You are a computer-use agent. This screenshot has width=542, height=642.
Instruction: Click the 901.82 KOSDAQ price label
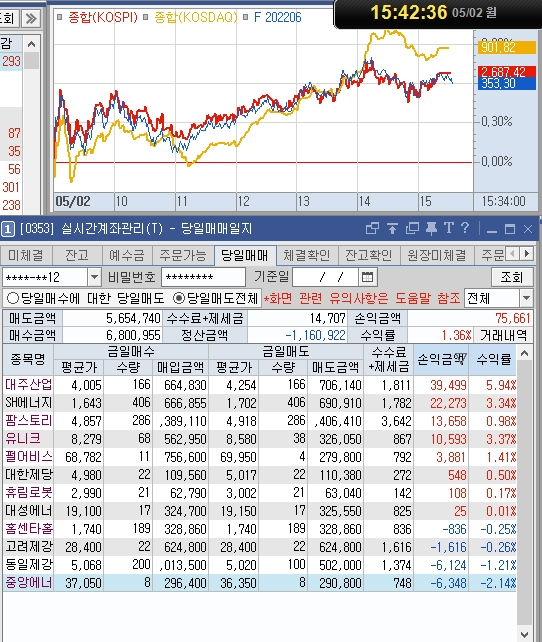click(507, 47)
